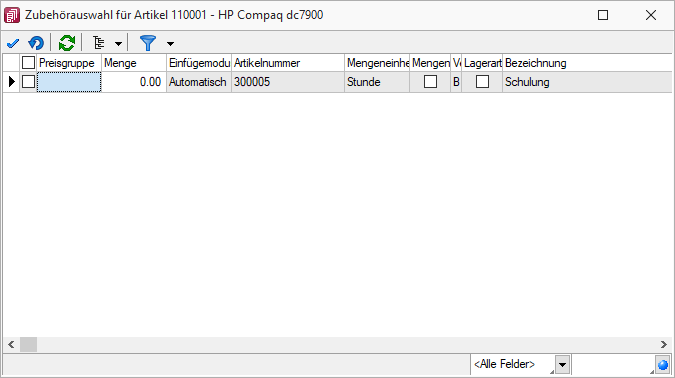Toggle the select-all checkbox in header
The width and height of the screenshot is (675, 378).
28,63
